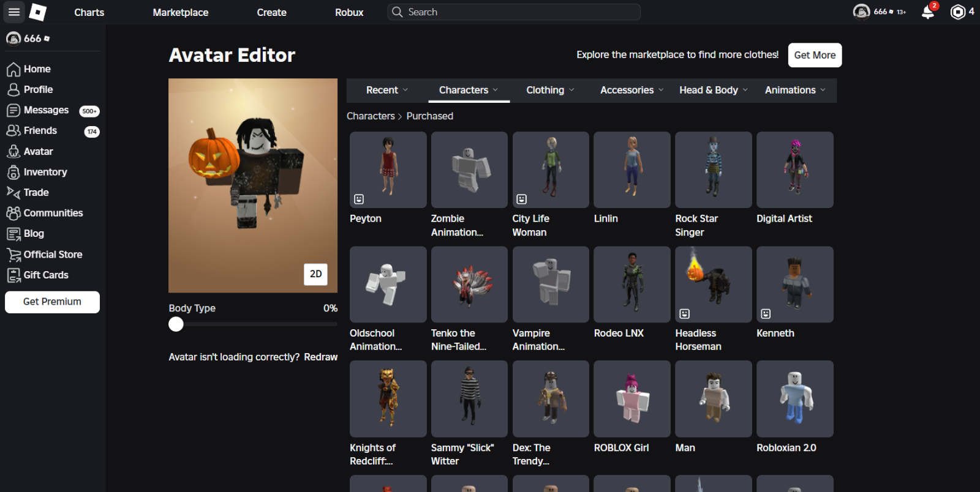The image size is (980, 492).
Task: Open the notifications bell
Action: (x=928, y=12)
